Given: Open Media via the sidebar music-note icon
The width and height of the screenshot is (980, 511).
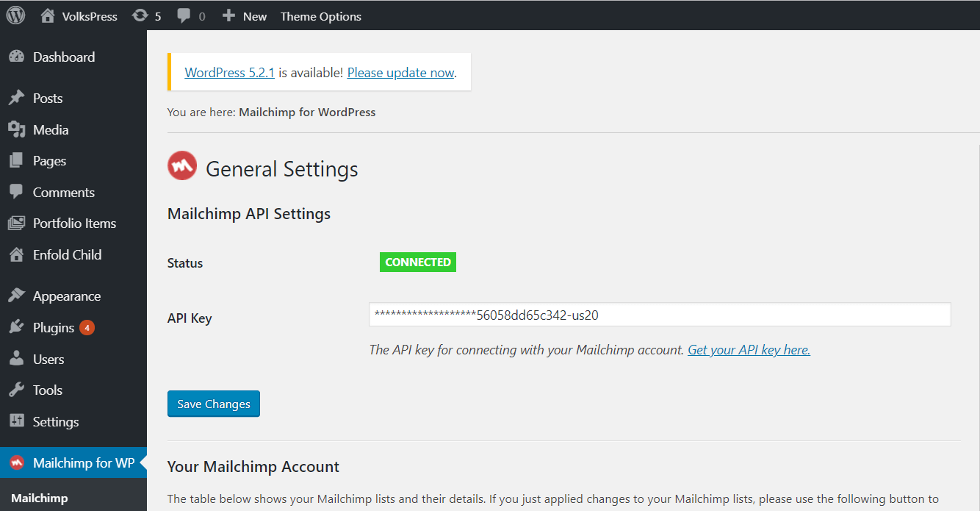Looking at the screenshot, I should [18, 129].
